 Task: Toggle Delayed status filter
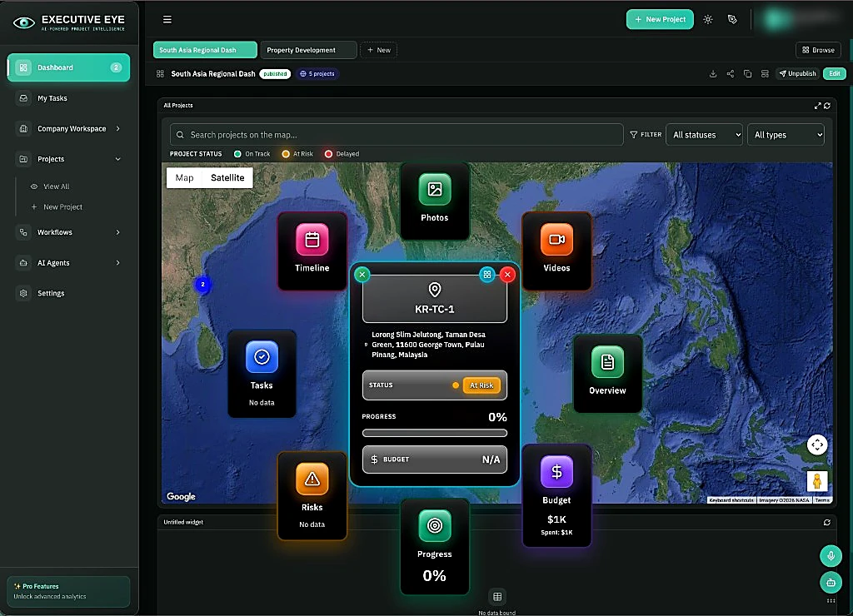[x=342, y=154]
